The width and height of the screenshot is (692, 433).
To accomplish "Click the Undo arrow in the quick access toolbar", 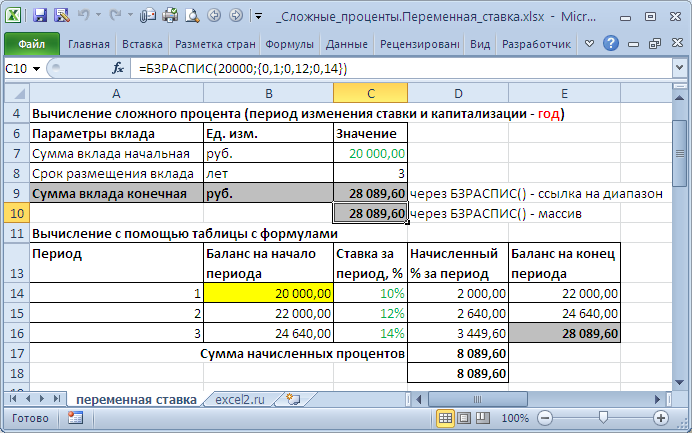I will [x=83, y=15].
